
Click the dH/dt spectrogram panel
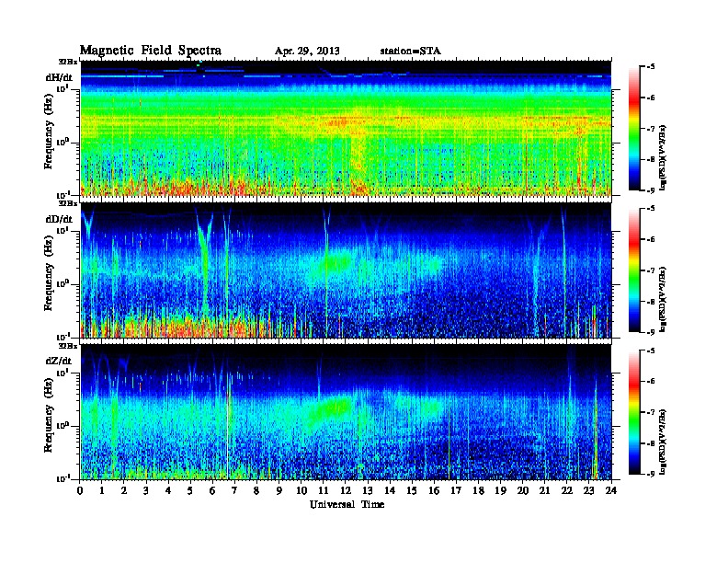[346, 128]
